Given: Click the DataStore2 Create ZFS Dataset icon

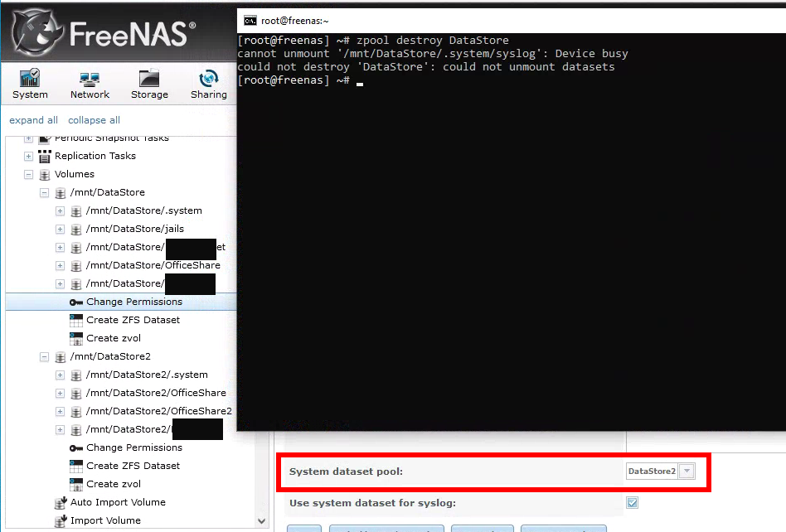Looking at the screenshot, I should click(76, 466).
